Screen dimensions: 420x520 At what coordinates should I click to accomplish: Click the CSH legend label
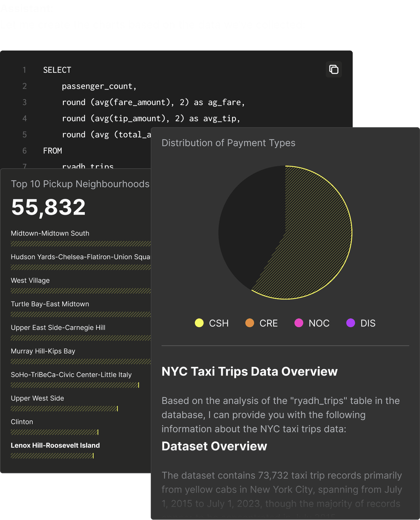219,323
